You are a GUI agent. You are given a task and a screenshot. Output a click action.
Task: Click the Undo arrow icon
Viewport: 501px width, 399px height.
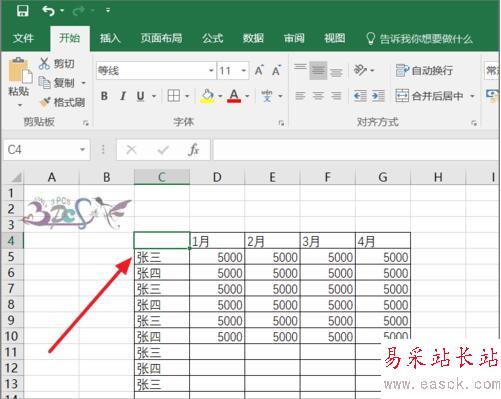point(49,11)
